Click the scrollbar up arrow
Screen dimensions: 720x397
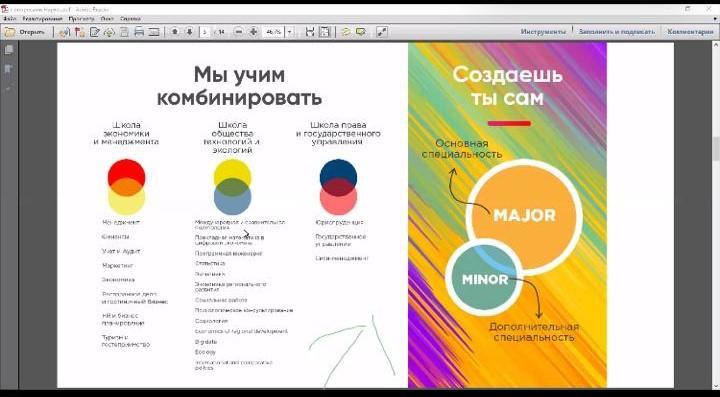[x=716, y=45]
